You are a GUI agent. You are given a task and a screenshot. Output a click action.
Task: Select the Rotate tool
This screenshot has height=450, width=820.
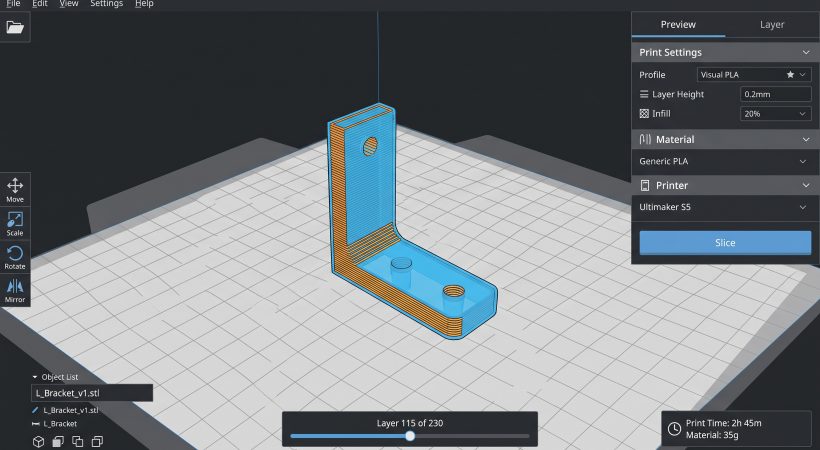15,257
